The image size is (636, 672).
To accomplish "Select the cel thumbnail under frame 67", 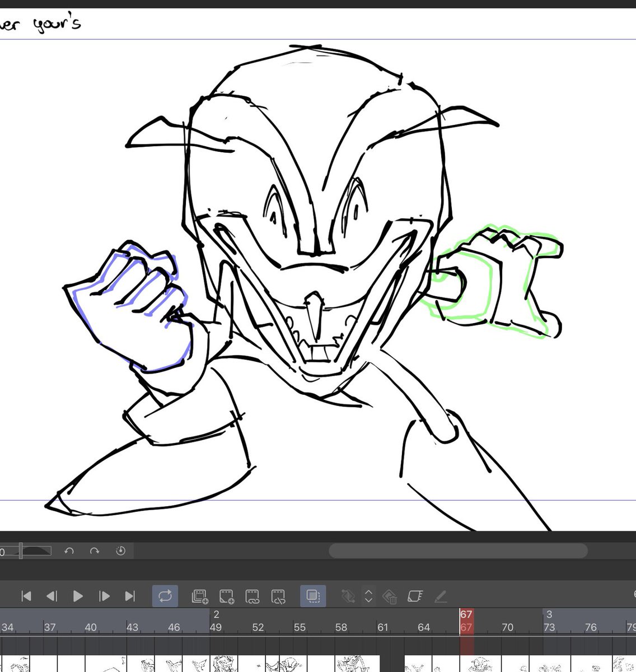I will click(x=481, y=664).
